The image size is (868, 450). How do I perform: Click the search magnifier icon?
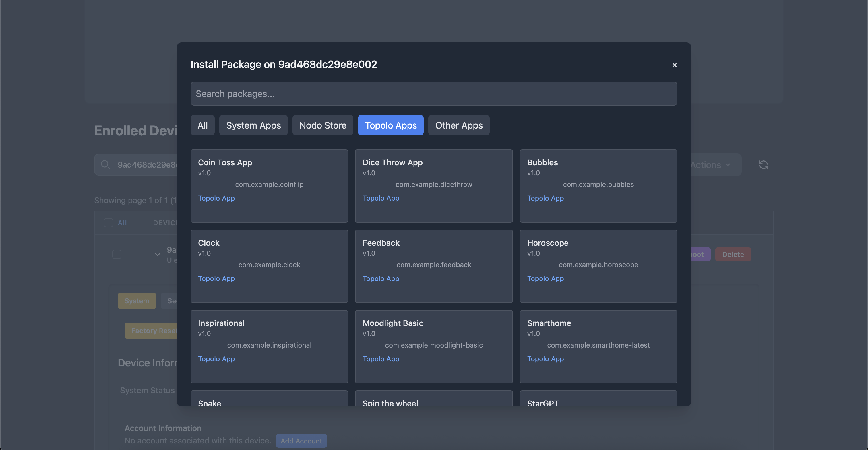105,165
